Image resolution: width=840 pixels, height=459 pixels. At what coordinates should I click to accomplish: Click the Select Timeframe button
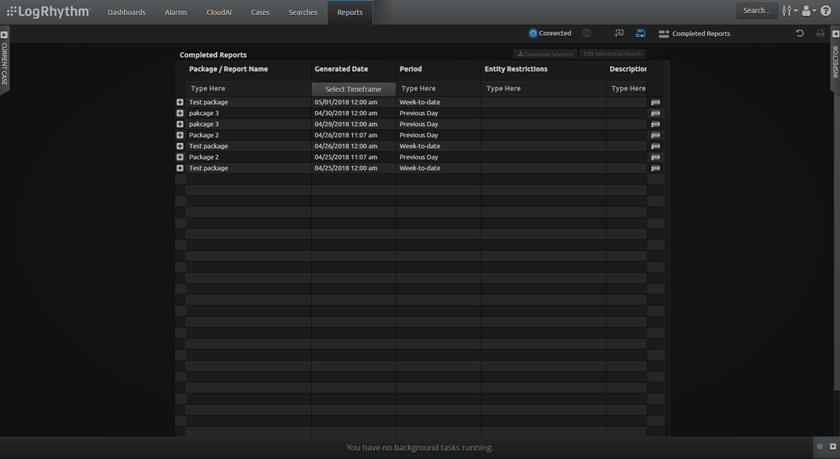click(353, 89)
